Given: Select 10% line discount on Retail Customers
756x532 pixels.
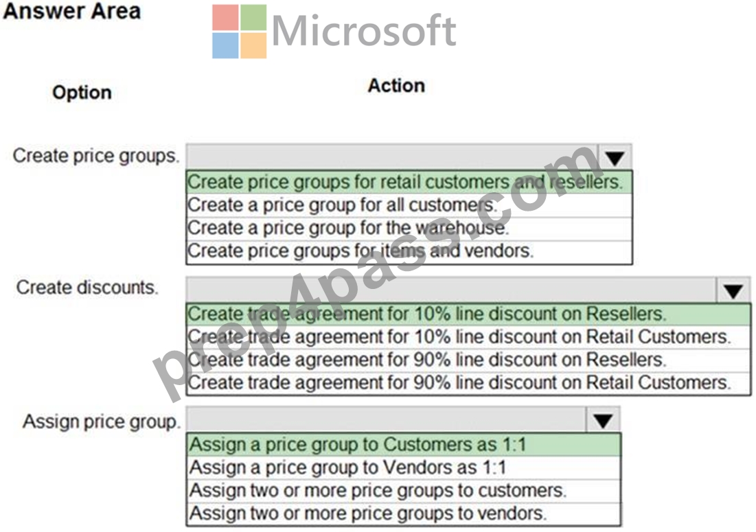Looking at the screenshot, I should click(x=468, y=337).
